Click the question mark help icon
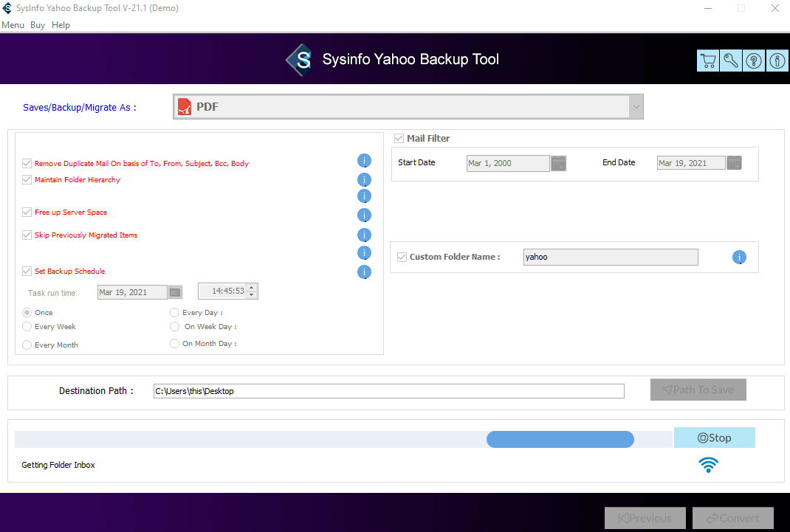The height and width of the screenshot is (532, 790). point(754,61)
